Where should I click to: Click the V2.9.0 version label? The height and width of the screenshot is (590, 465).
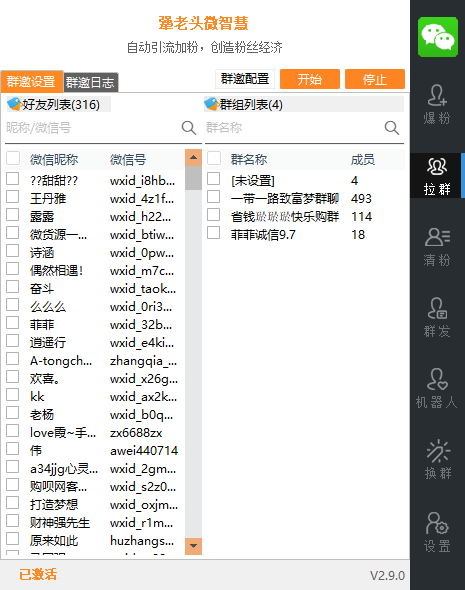tap(387, 575)
